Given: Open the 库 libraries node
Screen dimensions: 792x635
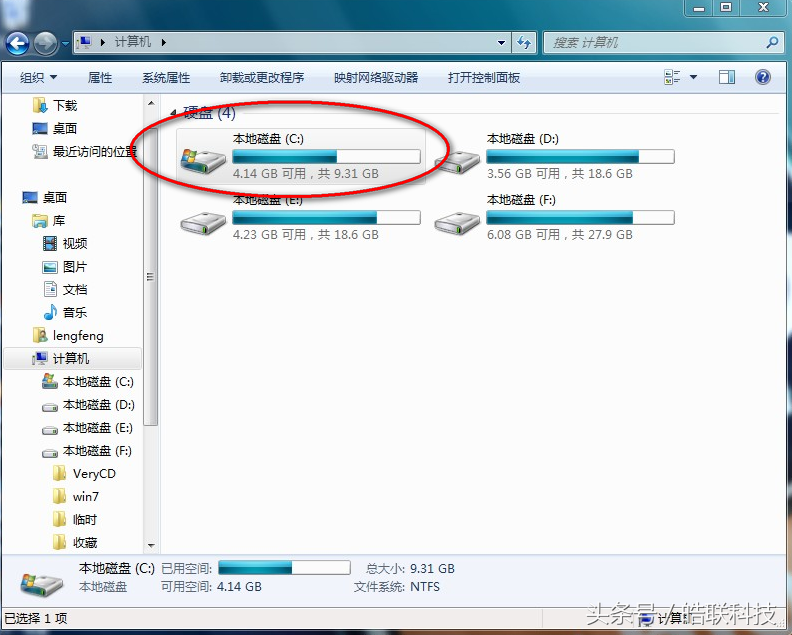Looking at the screenshot, I should 48,221.
